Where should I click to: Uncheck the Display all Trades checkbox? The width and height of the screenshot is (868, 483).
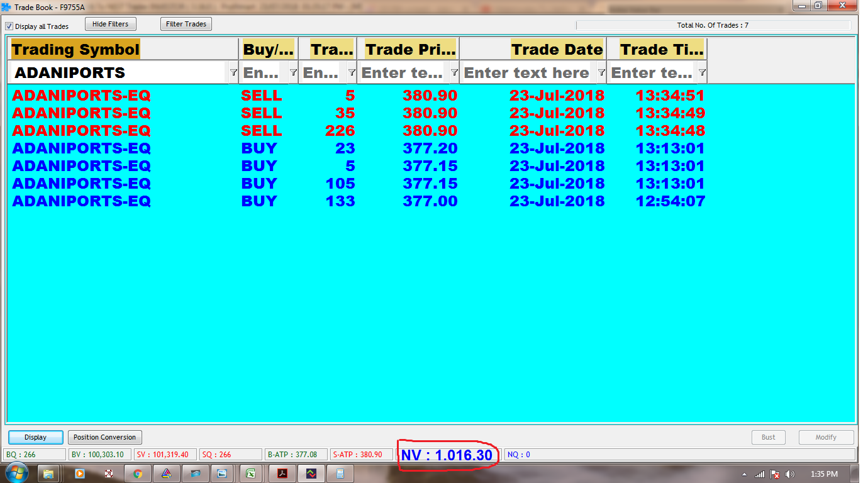tap(9, 26)
